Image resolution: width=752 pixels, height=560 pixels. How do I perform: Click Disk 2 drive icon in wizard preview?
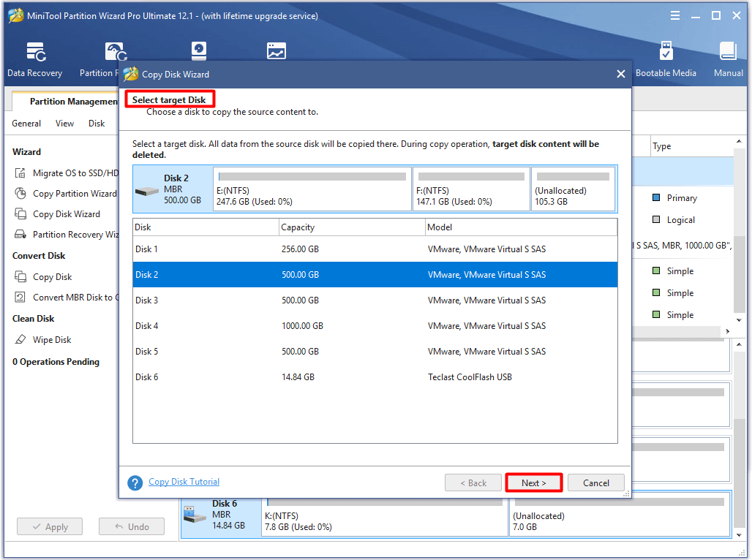pos(147,191)
